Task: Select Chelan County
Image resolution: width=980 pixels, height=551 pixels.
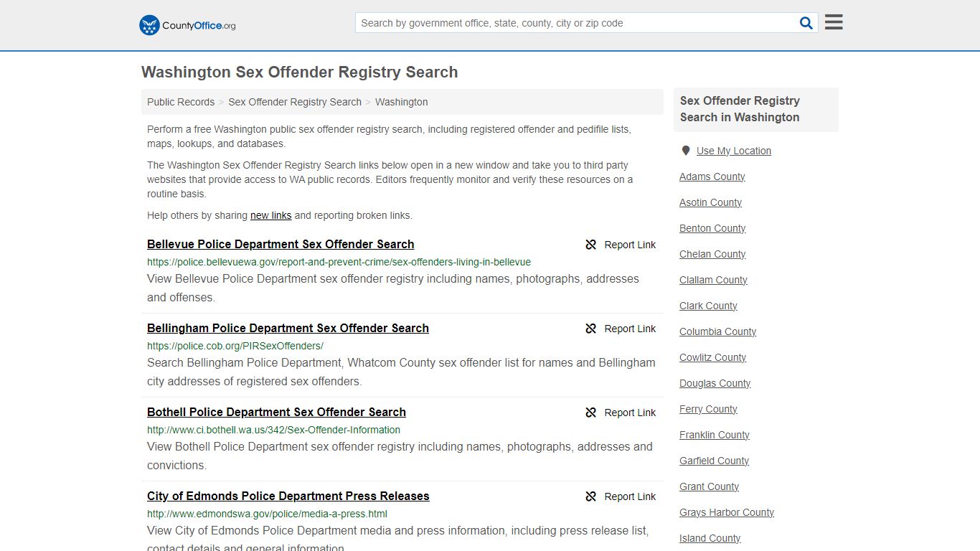Action: click(x=712, y=254)
